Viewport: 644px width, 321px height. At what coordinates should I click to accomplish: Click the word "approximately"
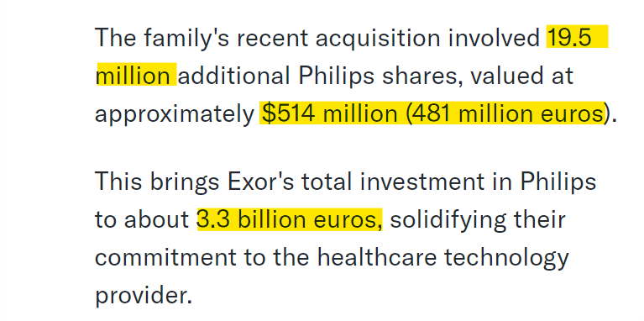[x=175, y=113]
